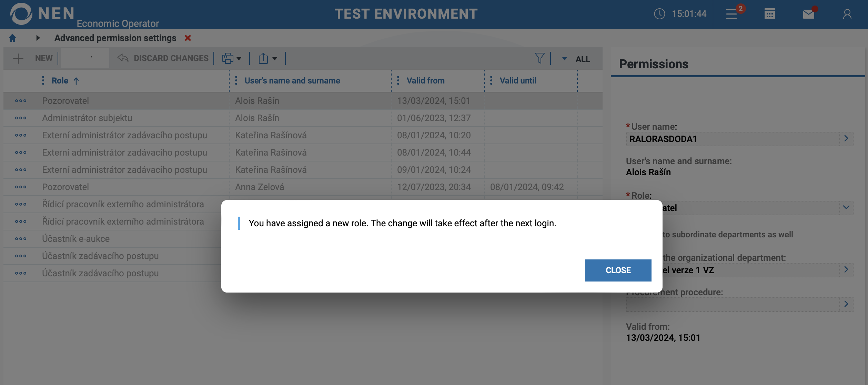
Task: Click the NEW button in the toolbar
Action: point(33,58)
